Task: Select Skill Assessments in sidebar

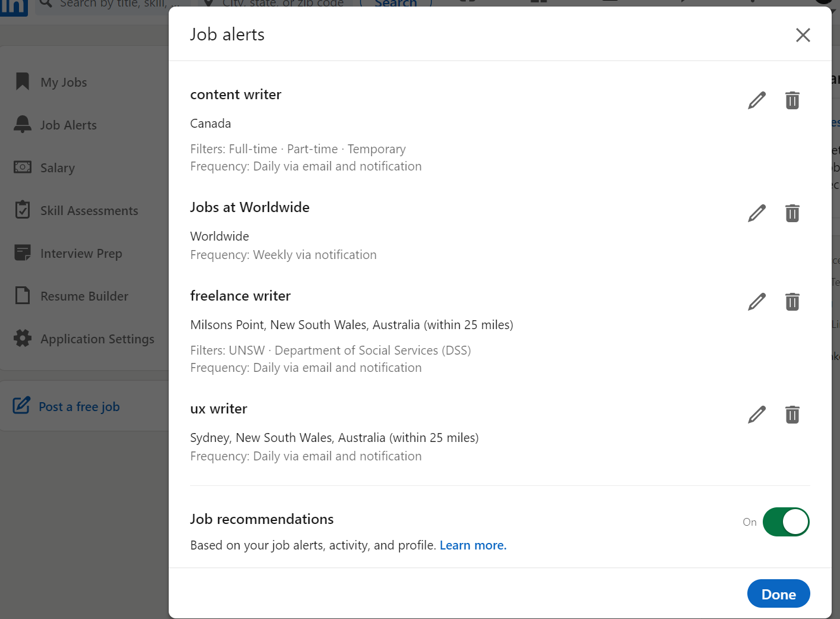Action: point(89,211)
